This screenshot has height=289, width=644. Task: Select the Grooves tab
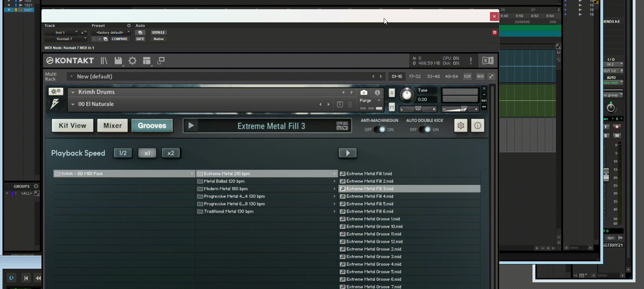[152, 126]
